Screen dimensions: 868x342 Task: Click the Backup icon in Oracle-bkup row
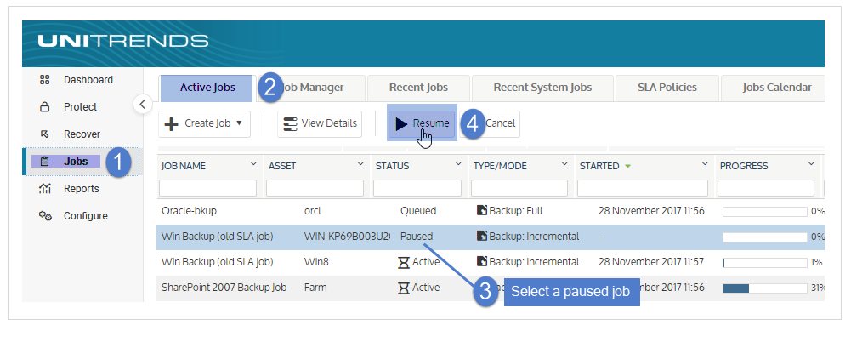(x=481, y=210)
